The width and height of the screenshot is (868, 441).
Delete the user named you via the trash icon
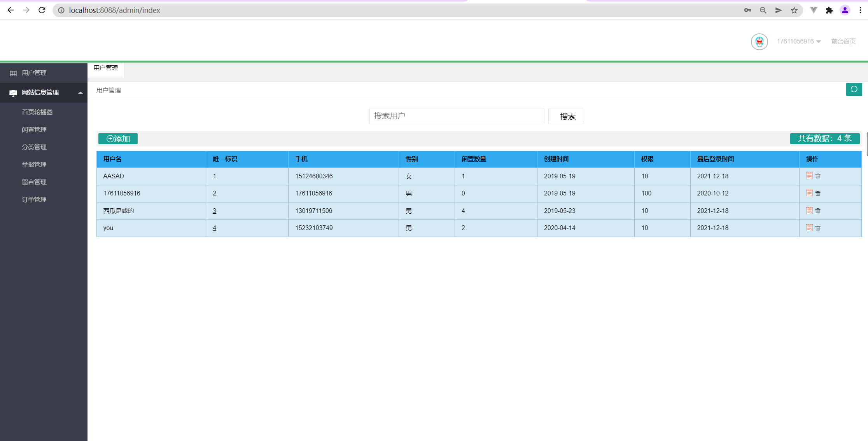818,228
